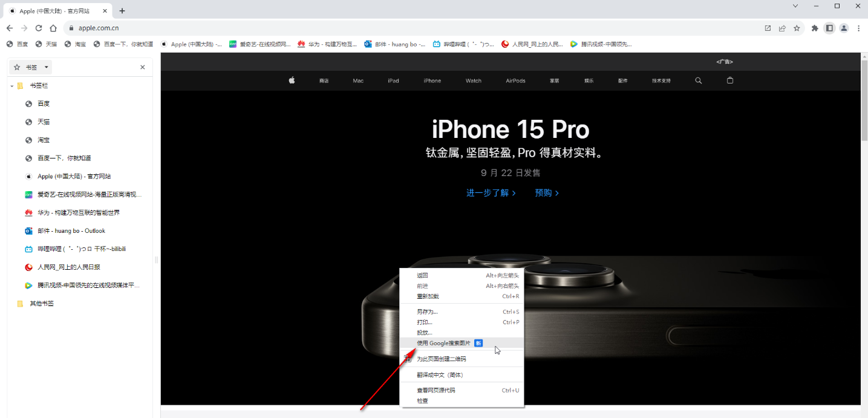Click the 进一步了解 link for iPhone 15 Pro
The height and width of the screenshot is (418, 868).
coord(491,193)
